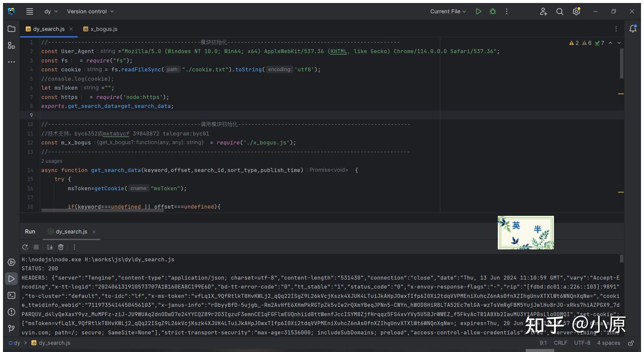Click the editor vertical scrollbar thumb
Screen dimensions: 644x352
click(x=621, y=63)
